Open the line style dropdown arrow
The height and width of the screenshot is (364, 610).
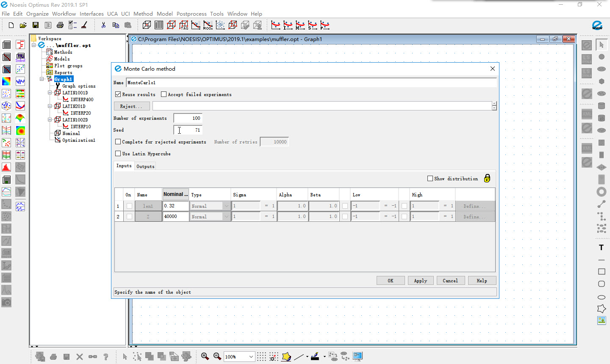pyautogui.click(x=307, y=357)
